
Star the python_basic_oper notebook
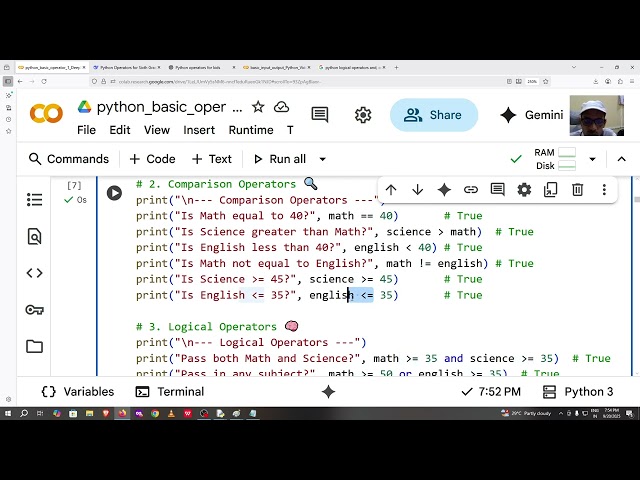(258, 107)
